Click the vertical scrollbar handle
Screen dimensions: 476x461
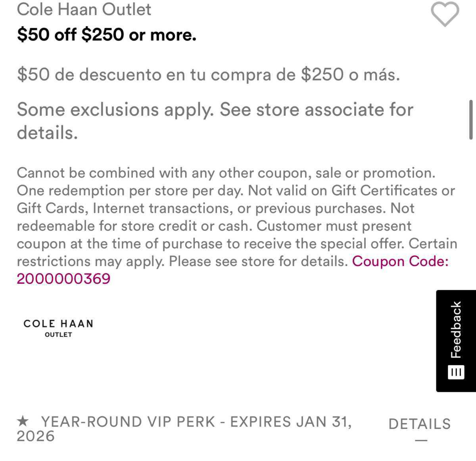coord(471,120)
